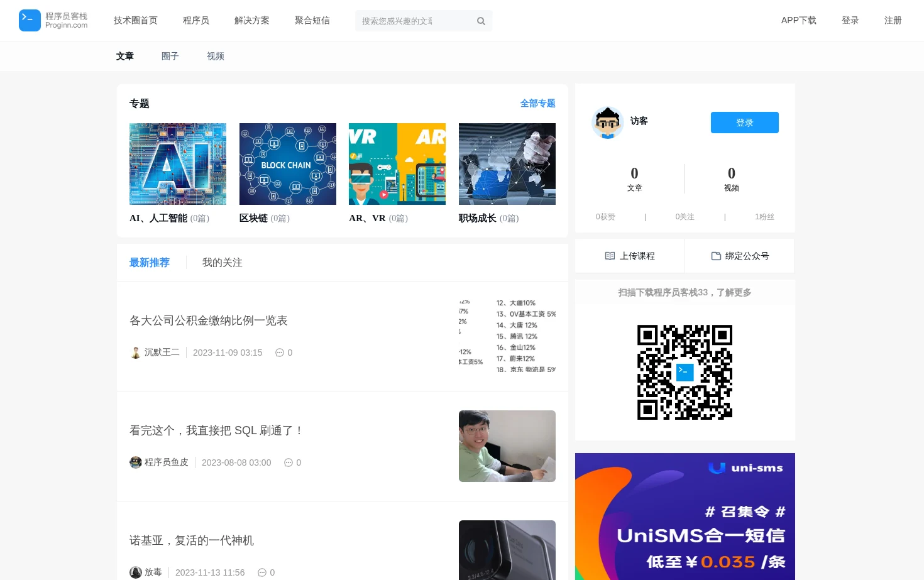
Task: Click 0获赞 stat
Action: pyautogui.click(x=606, y=217)
